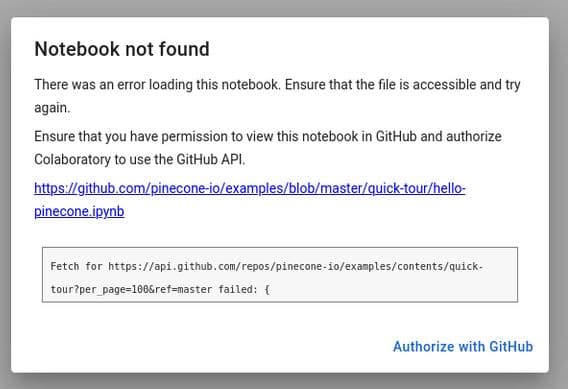Click the opening brace after 'failed:'
Viewport: 568px width, 389px height.
267,289
